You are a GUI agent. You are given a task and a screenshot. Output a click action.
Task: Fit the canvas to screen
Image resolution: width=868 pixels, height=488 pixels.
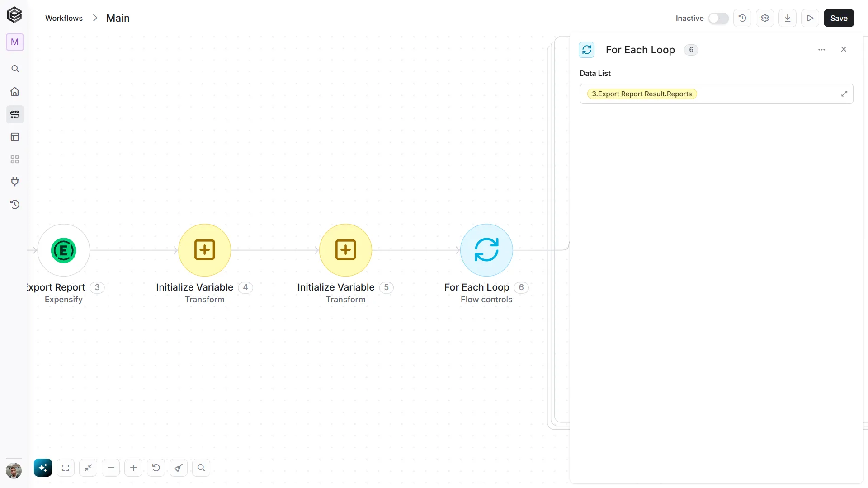point(66,468)
